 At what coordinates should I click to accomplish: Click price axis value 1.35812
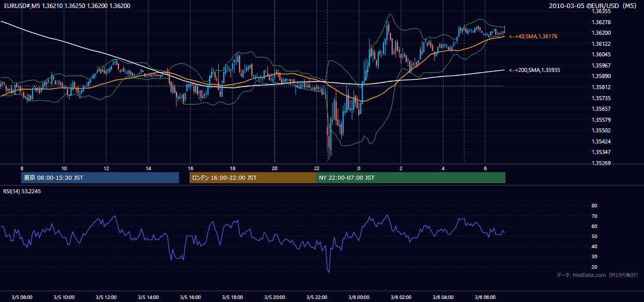coord(601,87)
